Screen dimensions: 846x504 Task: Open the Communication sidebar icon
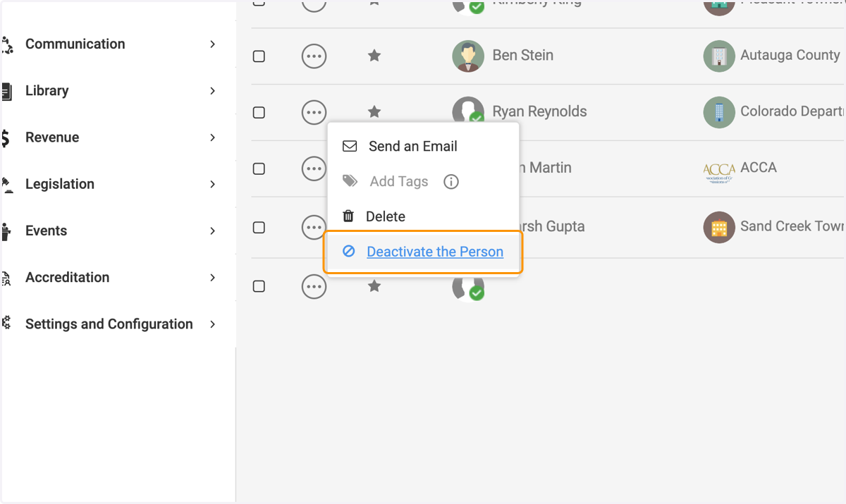click(7, 45)
